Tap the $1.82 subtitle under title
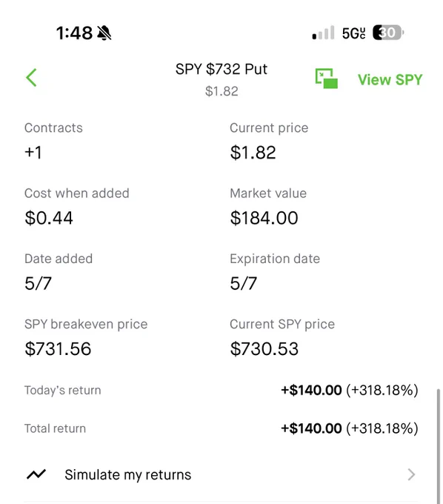Image resolution: width=443 pixels, height=504 pixels. tap(221, 91)
